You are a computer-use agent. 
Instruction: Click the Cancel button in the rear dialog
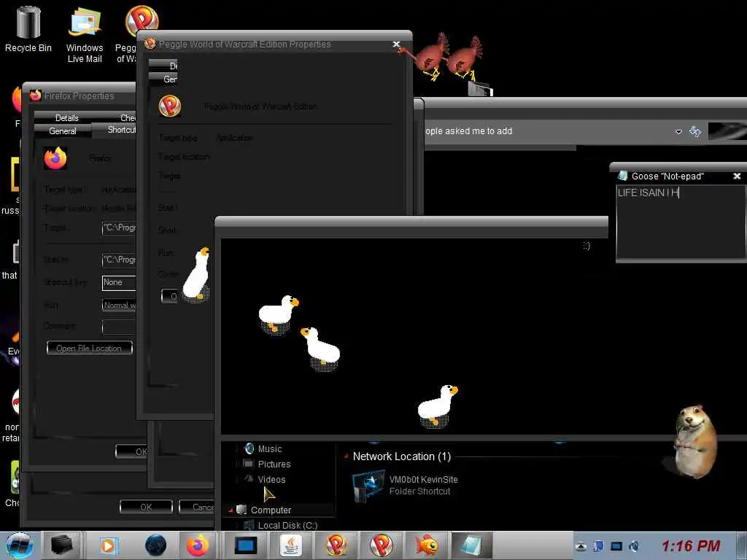pyautogui.click(x=197, y=507)
